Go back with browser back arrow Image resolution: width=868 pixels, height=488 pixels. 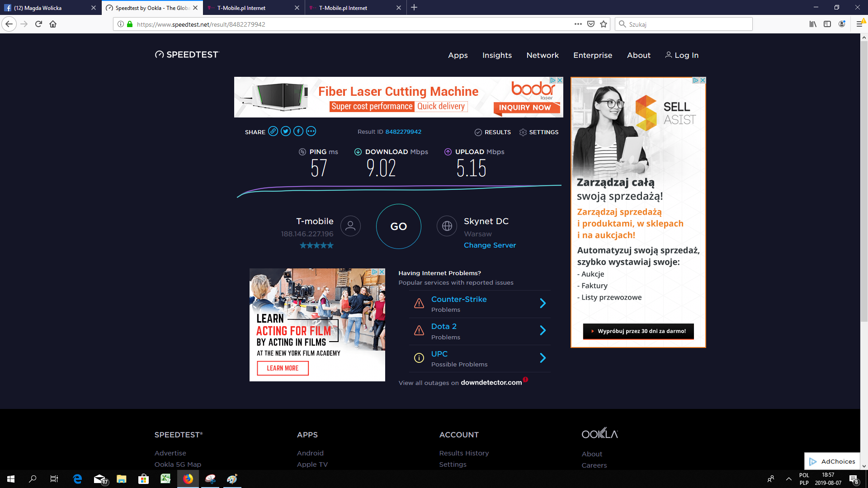point(9,24)
